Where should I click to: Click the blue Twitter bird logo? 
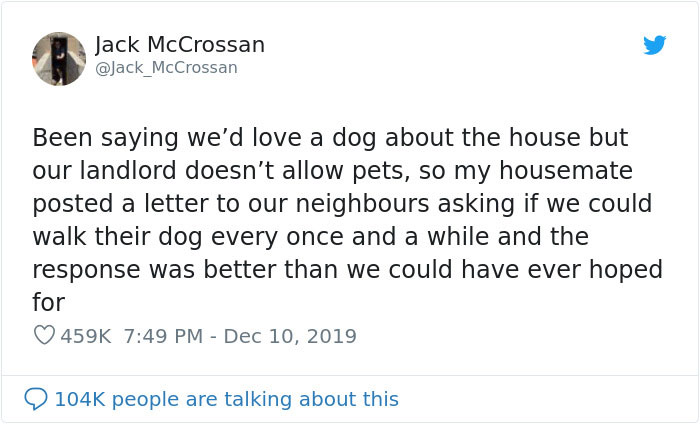point(654,45)
